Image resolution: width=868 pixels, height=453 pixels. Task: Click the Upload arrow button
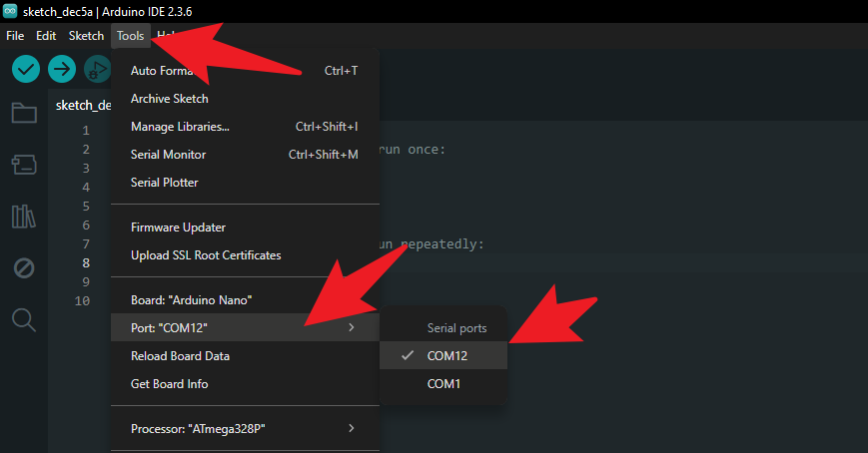(62, 69)
